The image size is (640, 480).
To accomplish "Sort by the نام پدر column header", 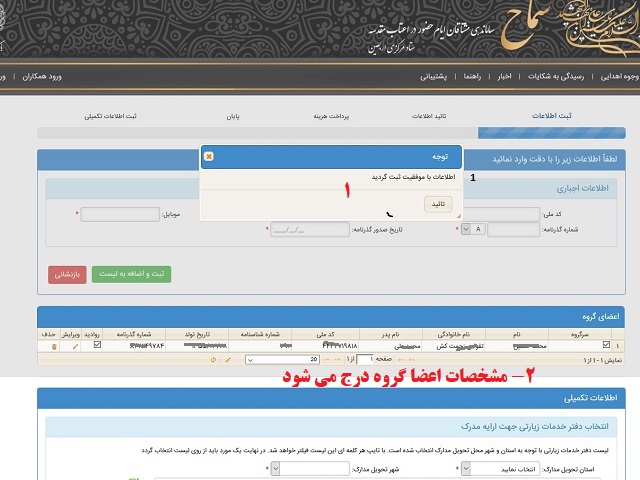I will tap(391, 334).
